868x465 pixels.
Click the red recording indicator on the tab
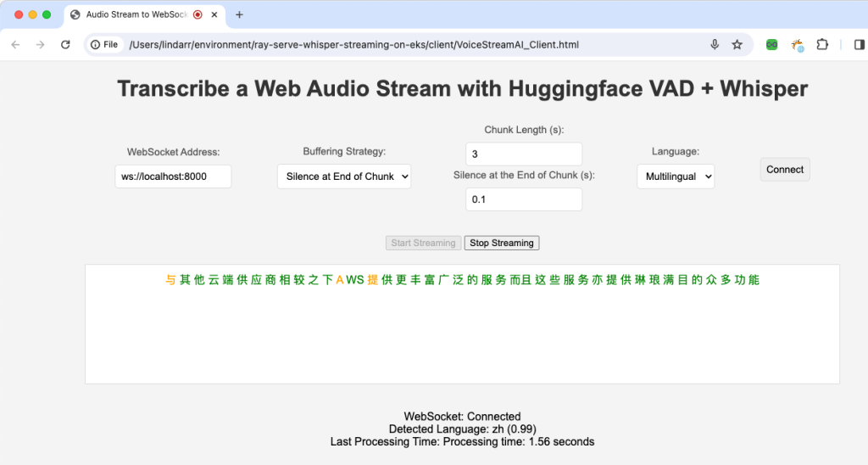(x=198, y=15)
